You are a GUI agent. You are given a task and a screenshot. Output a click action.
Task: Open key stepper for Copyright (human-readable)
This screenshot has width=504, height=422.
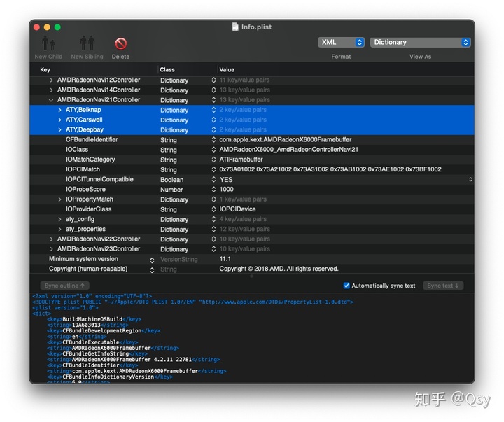coord(152,270)
